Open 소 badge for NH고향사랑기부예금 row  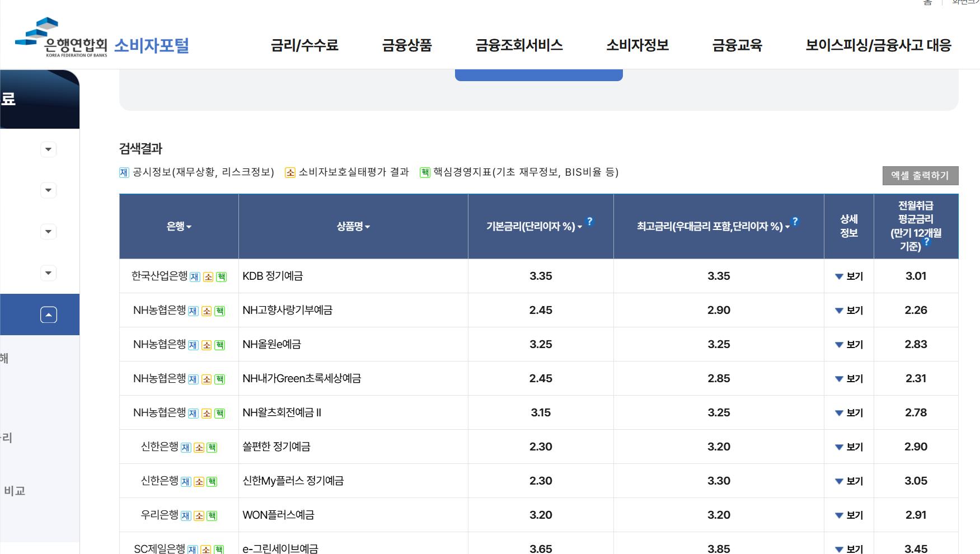tap(207, 311)
